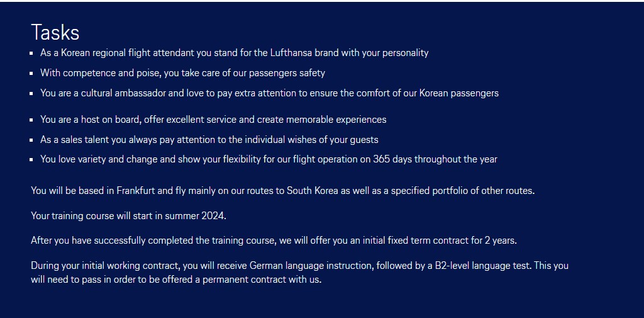Click the paragraph about being based in Frankfurt
This screenshot has width=644, height=318.
[282, 191]
